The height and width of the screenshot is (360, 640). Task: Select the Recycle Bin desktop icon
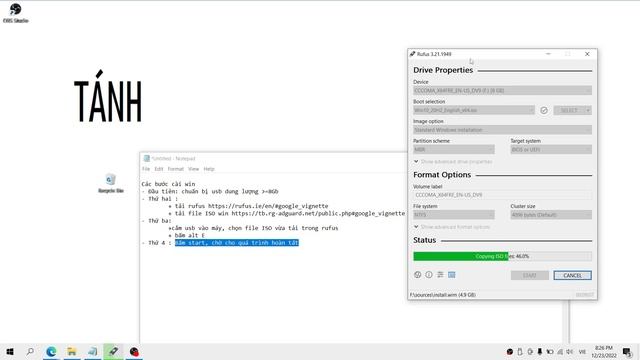click(111, 183)
